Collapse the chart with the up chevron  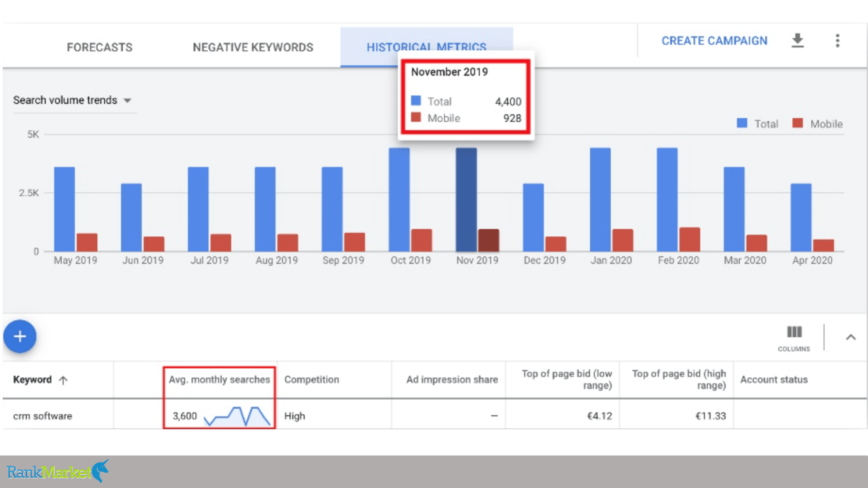pos(851,337)
